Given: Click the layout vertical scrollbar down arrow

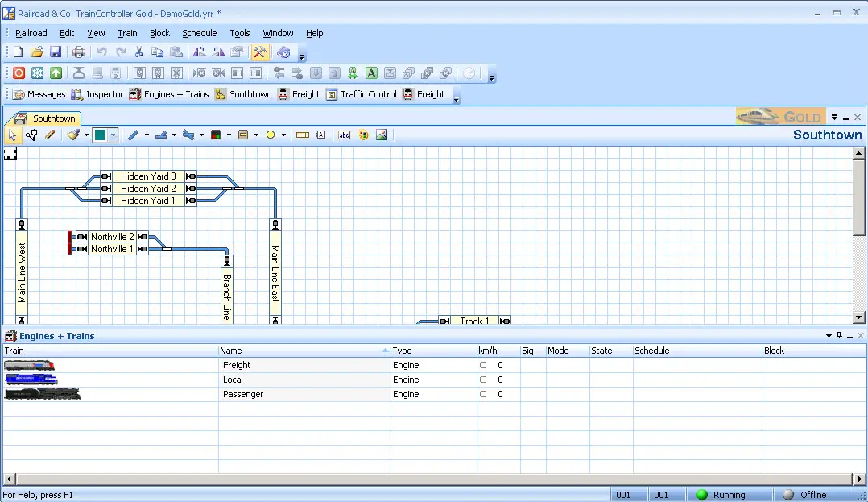Looking at the screenshot, I should (858, 317).
